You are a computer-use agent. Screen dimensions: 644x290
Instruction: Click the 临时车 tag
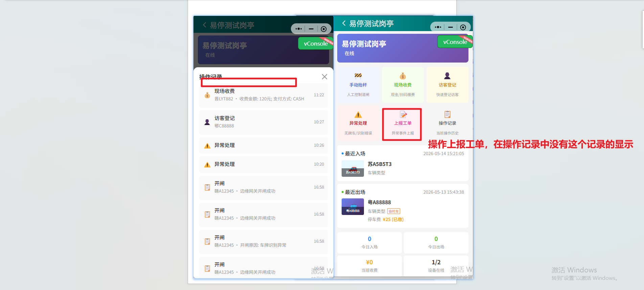coord(394,211)
